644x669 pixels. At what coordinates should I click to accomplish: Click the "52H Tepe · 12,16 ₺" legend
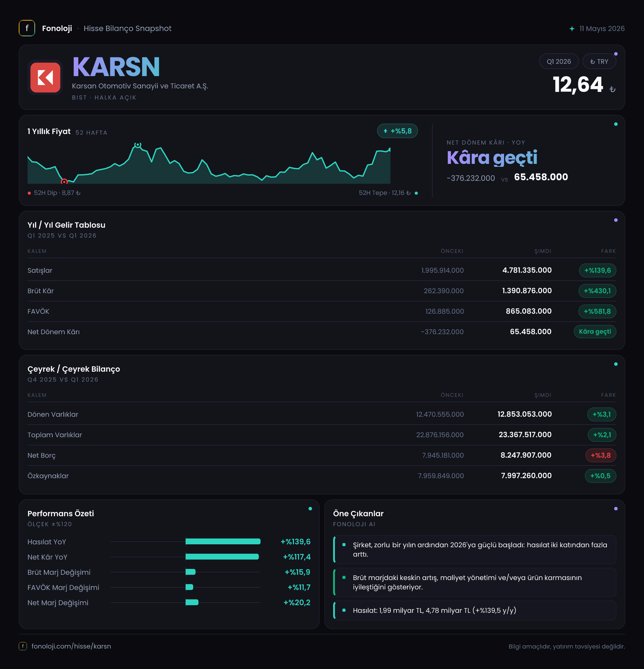(x=388, y=193)
